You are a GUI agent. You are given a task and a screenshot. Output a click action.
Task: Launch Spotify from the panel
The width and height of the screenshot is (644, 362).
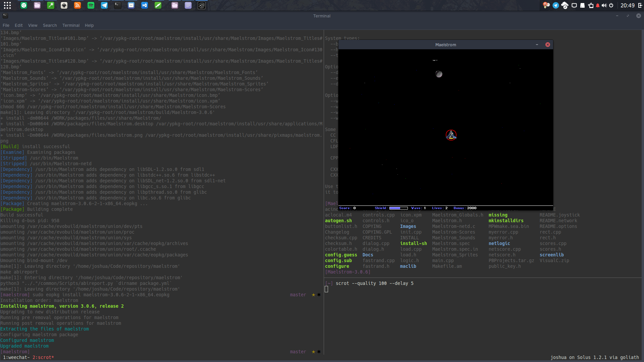(91, 5)
